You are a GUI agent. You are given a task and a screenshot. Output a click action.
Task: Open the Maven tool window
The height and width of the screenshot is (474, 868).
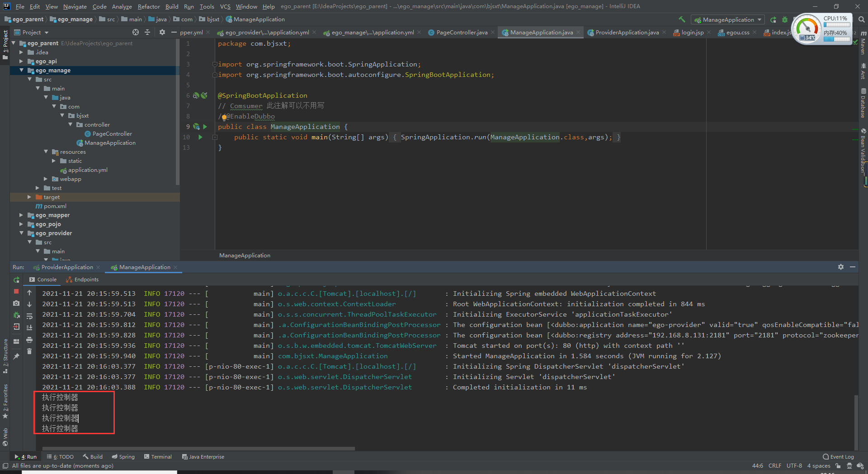863,43
